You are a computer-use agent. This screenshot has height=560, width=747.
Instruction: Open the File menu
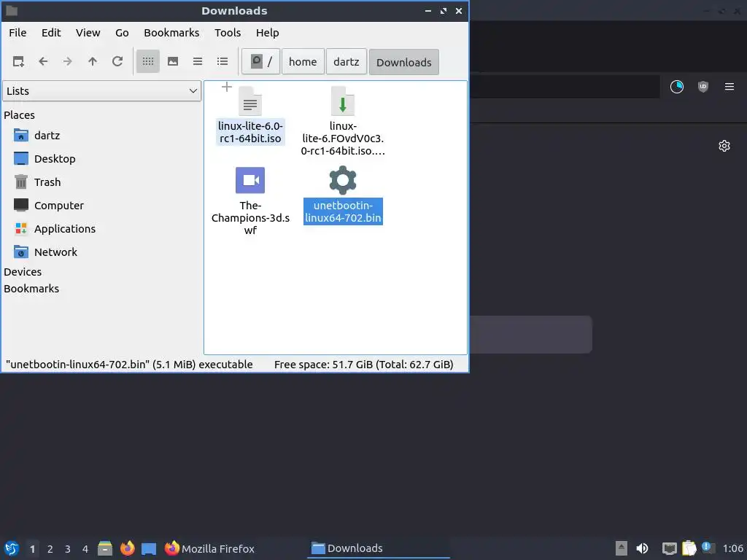18,33
